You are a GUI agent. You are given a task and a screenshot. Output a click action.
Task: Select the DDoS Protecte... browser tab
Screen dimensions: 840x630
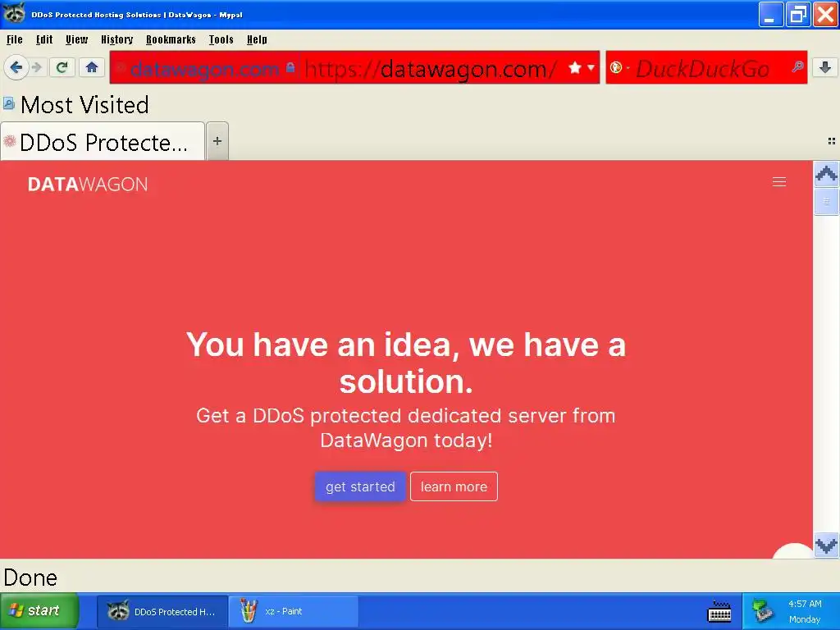(103, 141)
